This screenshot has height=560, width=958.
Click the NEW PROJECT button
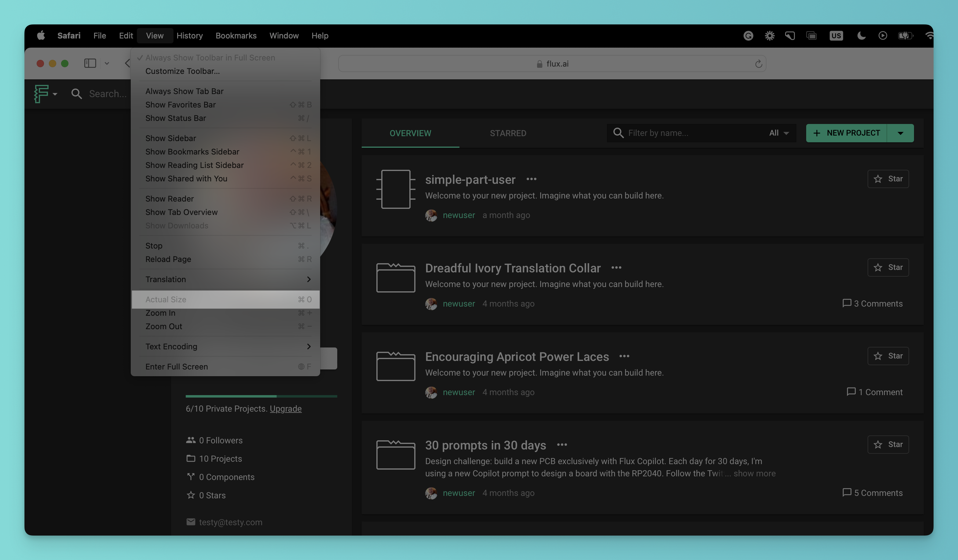pos(846,133)
